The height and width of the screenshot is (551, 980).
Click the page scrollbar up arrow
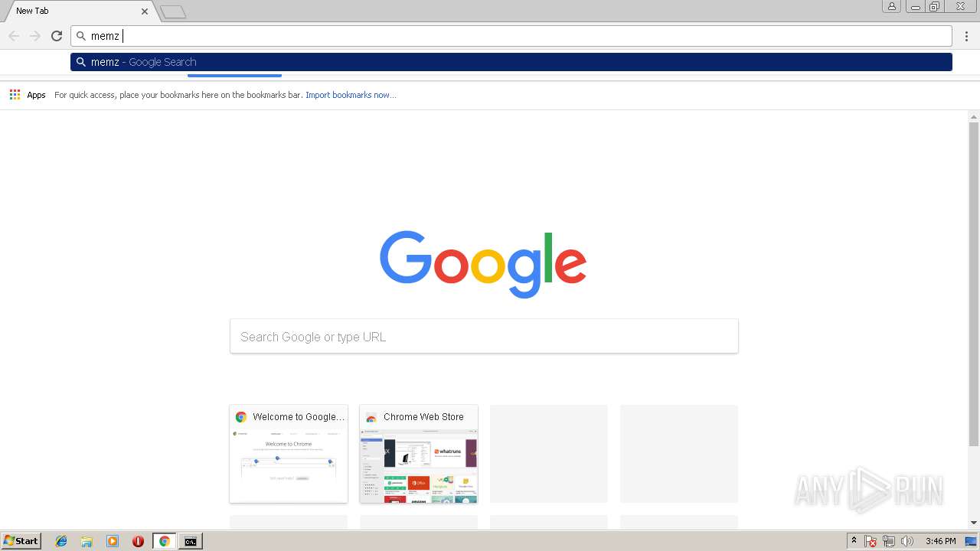(x=974, y=117)
